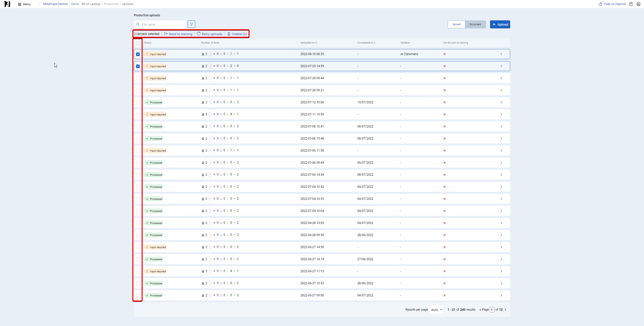Check the 2022-06-27 09:00 upload checkbox

(138, 296)
